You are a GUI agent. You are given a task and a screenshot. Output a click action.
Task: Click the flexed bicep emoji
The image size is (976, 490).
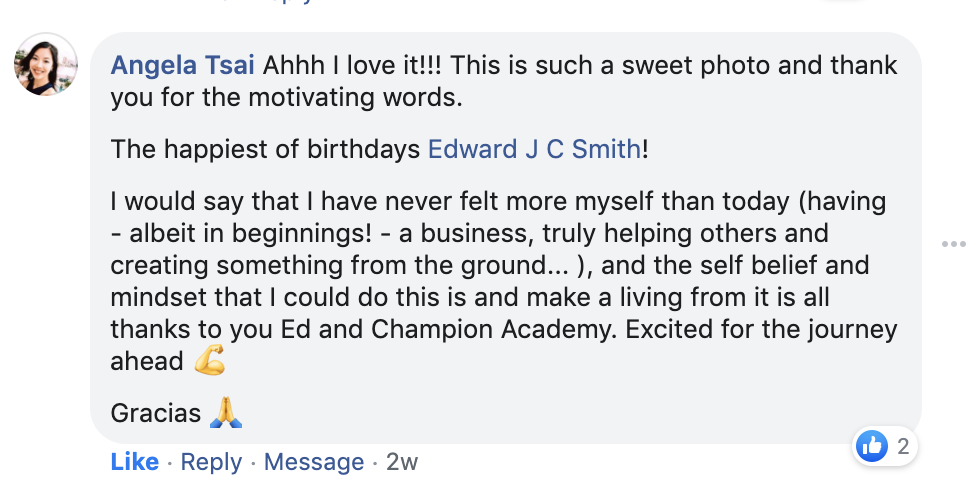209,361
